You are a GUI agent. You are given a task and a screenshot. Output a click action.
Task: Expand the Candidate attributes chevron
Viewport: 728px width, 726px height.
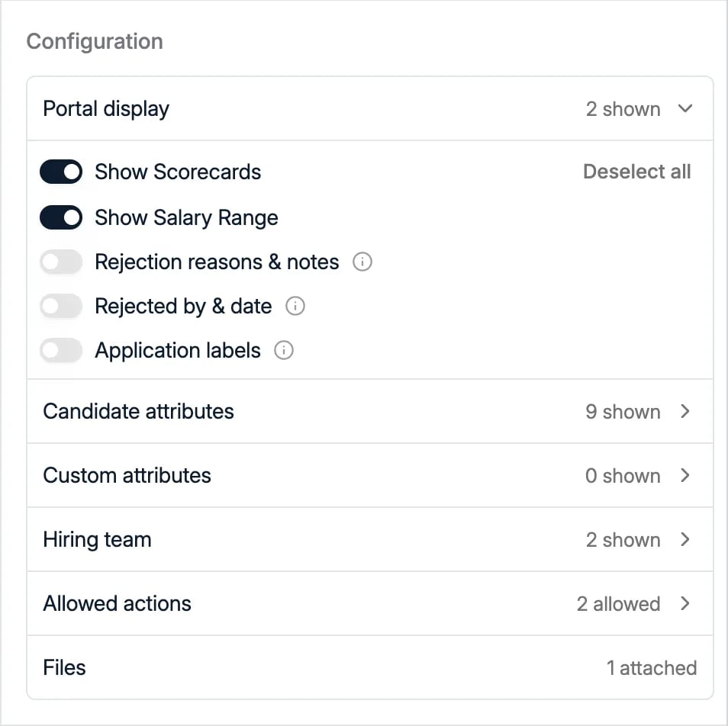coord(685,411)
